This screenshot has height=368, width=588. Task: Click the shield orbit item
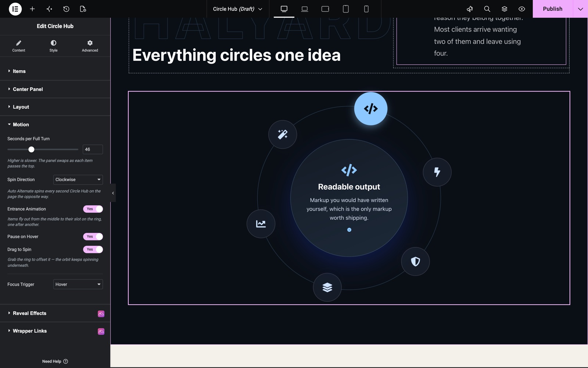click(415, 261)
